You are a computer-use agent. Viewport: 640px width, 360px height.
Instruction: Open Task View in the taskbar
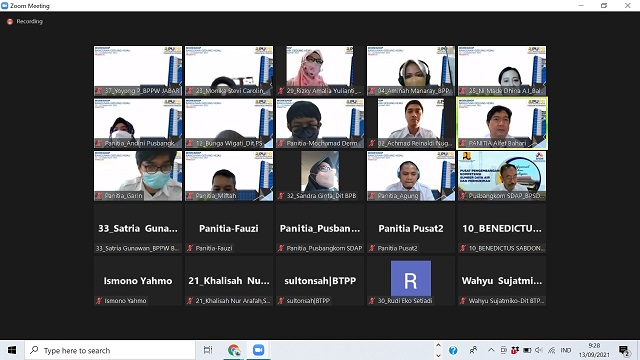point(208,350)
